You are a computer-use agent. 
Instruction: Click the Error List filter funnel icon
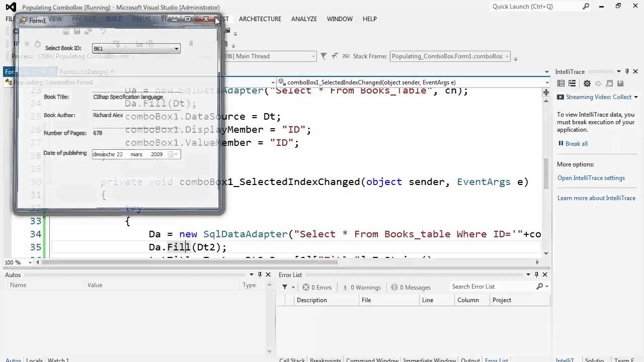tap(285, 287)
